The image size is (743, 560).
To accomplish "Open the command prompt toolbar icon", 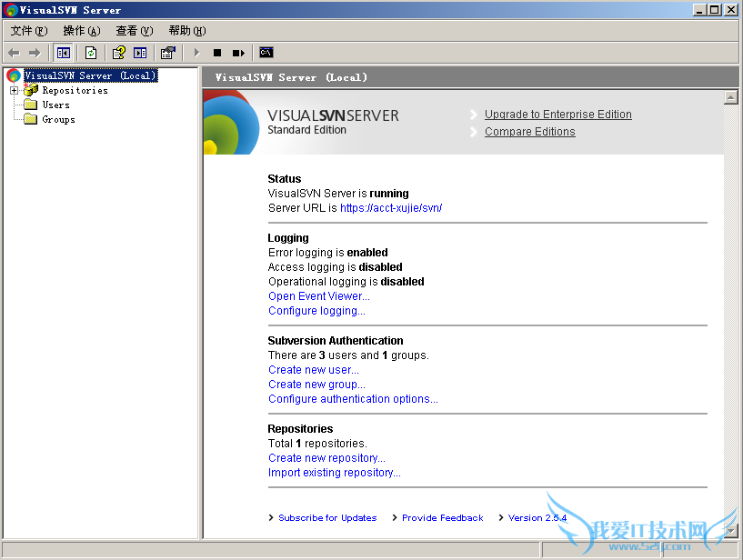I will coord(266,53).
